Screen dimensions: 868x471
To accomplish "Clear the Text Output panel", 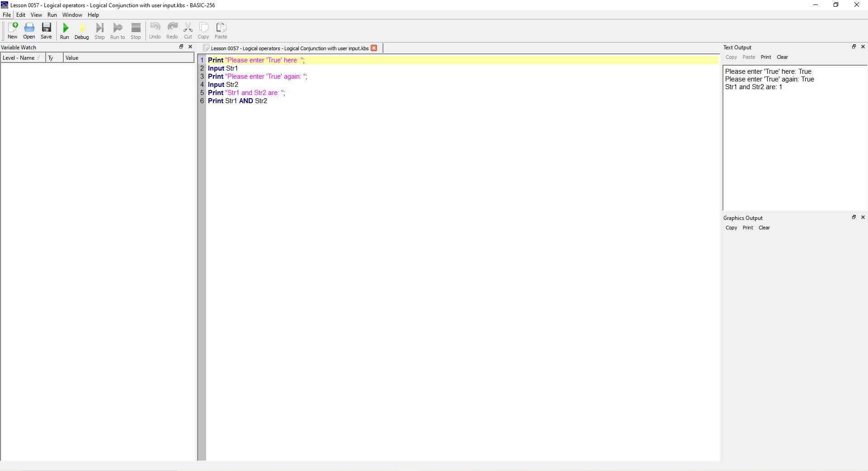I will tap(782, 57).
